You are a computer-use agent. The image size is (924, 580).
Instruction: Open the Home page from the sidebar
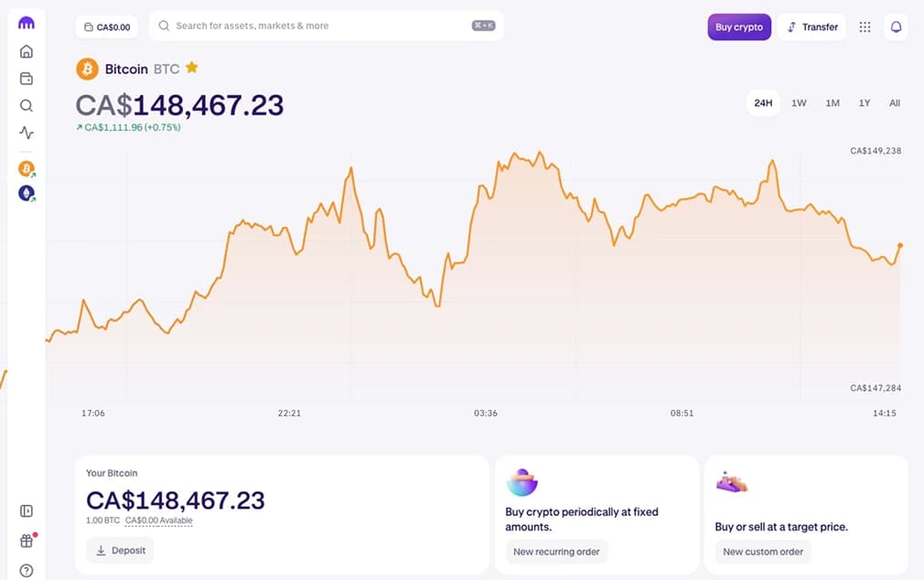point(26,51)
